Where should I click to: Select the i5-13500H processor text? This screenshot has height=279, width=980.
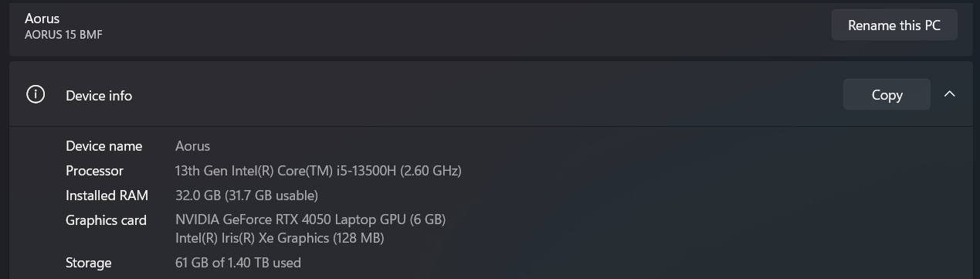tap(318, 171)
